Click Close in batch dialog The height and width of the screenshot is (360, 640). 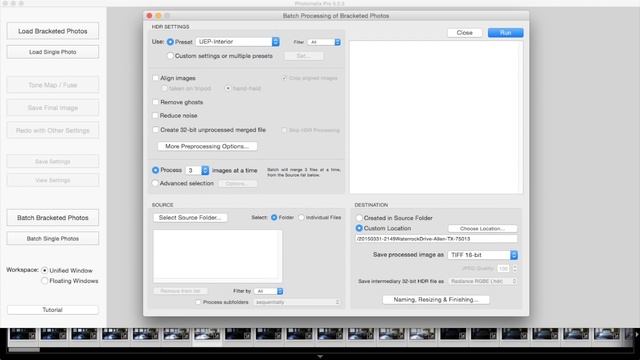[x=464, y=33]
